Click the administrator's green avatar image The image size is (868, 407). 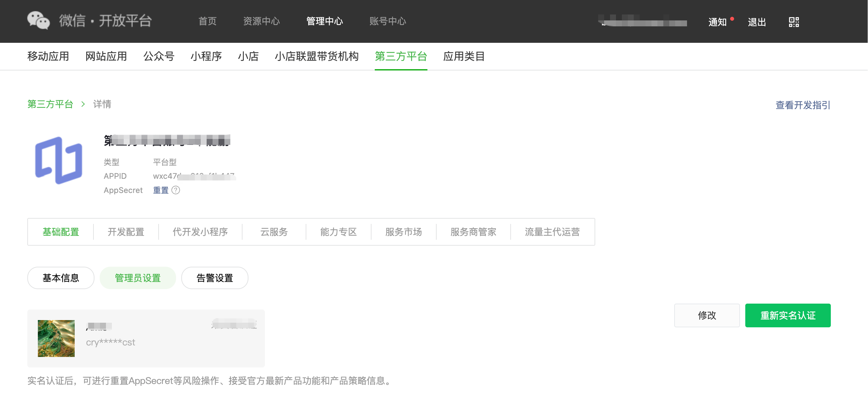point(56,338)
